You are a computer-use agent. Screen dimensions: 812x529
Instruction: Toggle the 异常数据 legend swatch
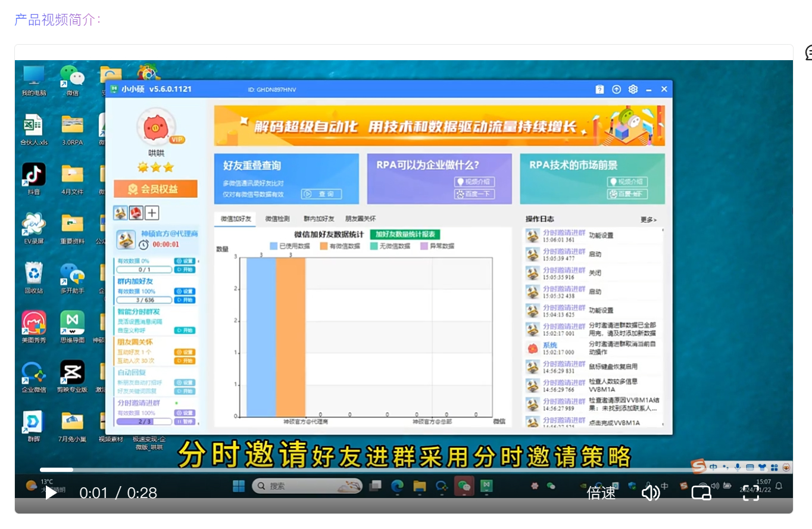click(424, 246)
